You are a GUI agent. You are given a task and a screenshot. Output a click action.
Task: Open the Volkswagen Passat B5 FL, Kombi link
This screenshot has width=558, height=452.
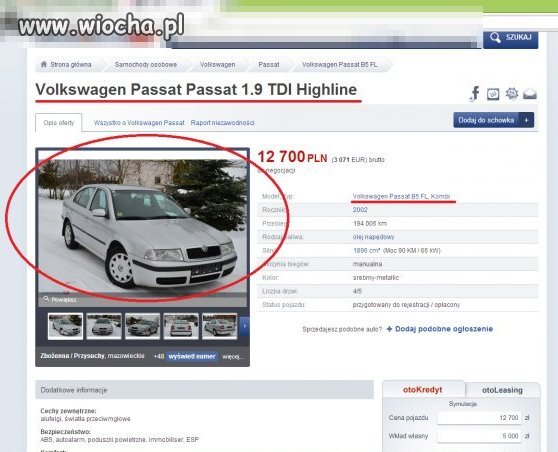pyautogui.click(x=401, y=196)
